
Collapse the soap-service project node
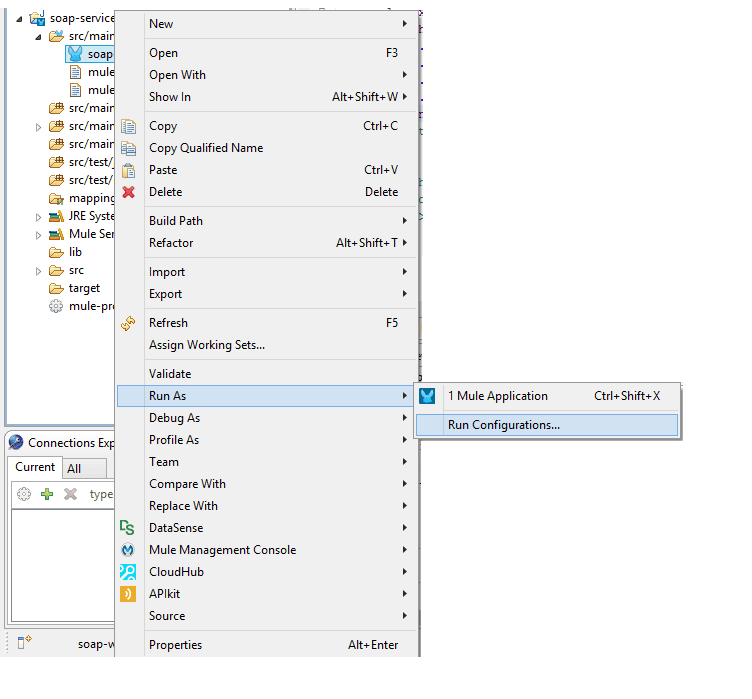point(19,19)
